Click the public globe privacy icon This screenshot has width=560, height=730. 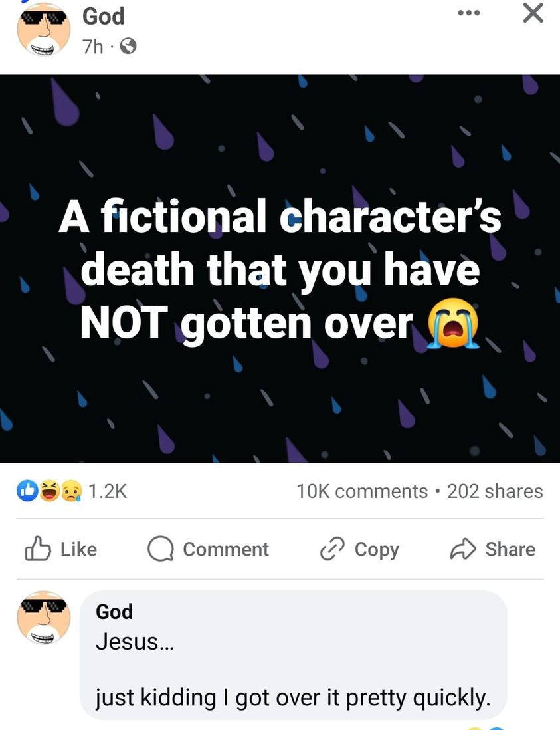point(129,47)
